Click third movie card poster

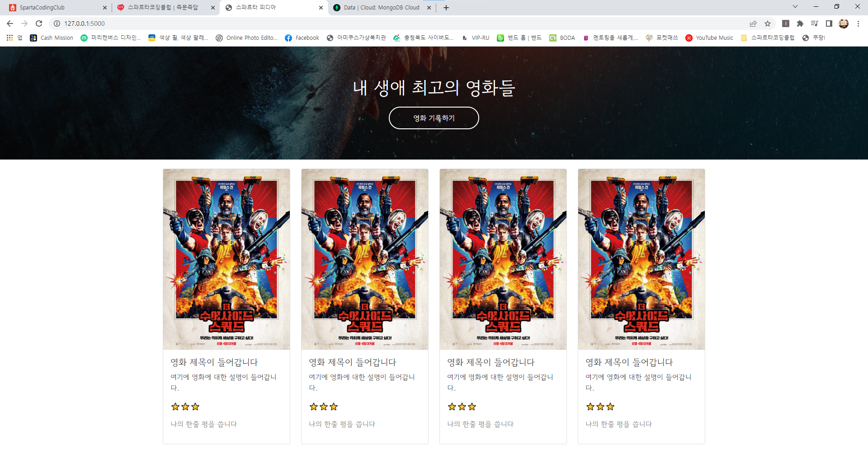503,259
